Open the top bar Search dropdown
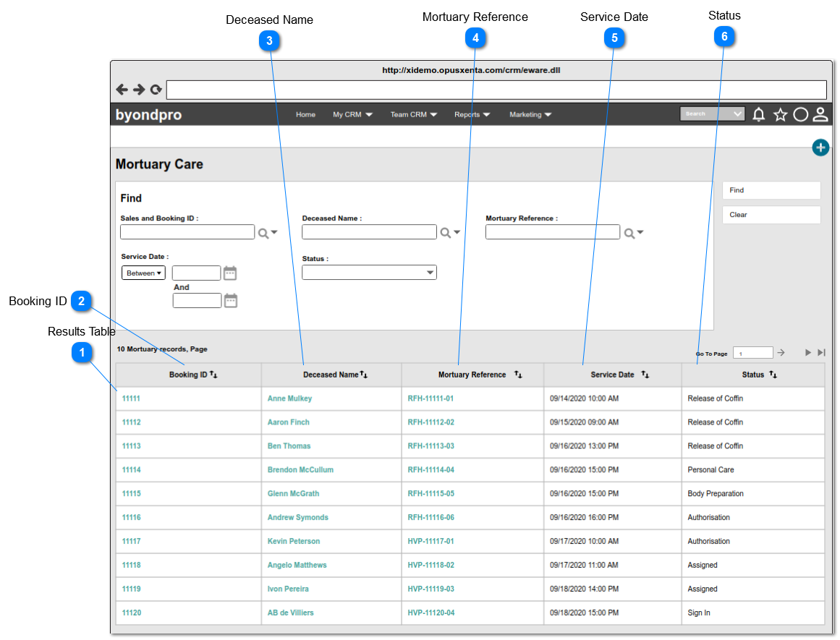 pos(713,114)
